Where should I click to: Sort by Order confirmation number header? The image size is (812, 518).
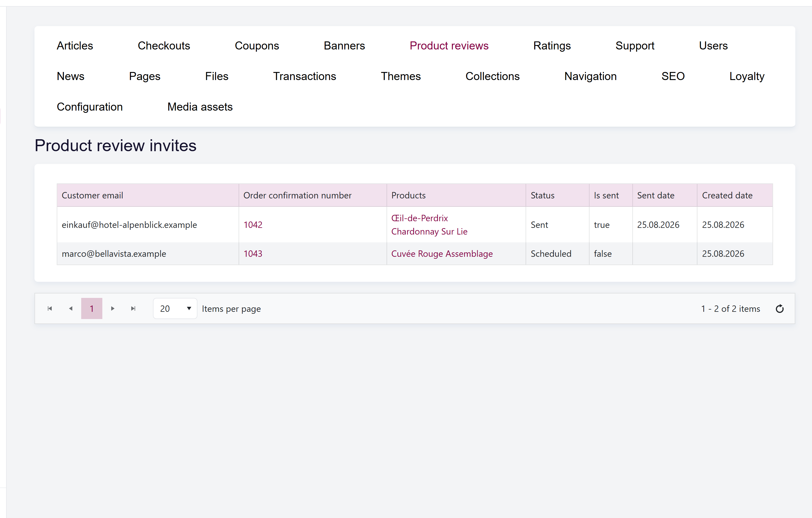click(x=313, y=195)
